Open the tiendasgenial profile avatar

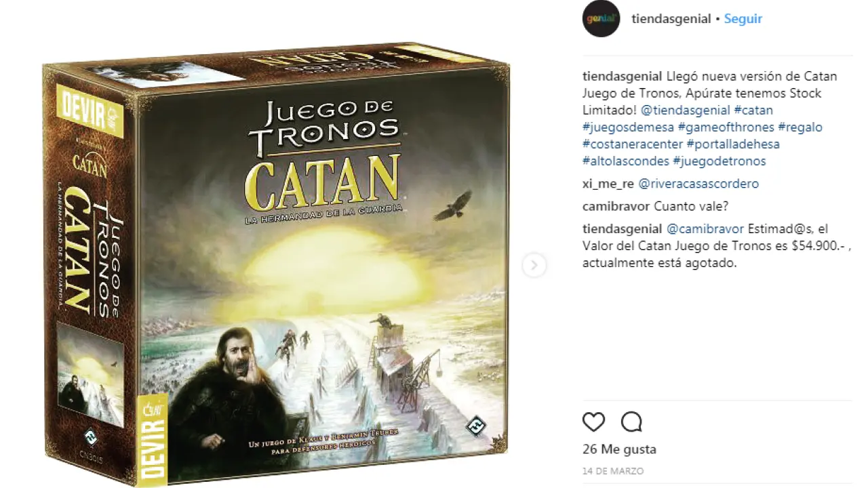[601, 19]
